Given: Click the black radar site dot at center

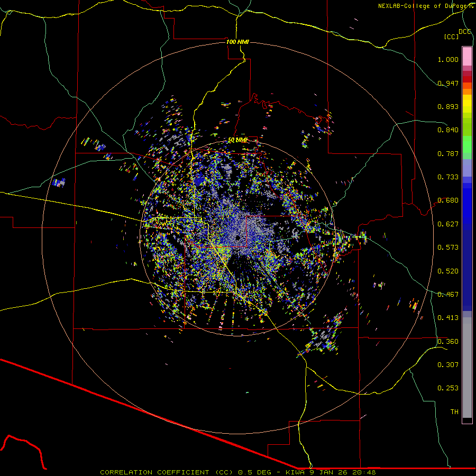Looking at the screenshot, I should [x=237, y=238].
